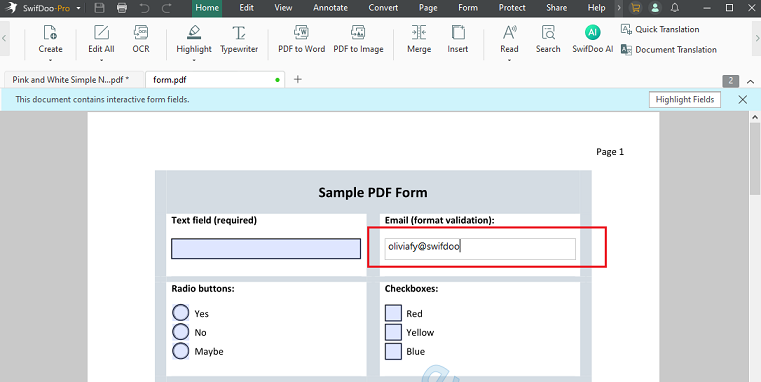
Task: Open the Edit ribbon tab
Action: [247, 8]
